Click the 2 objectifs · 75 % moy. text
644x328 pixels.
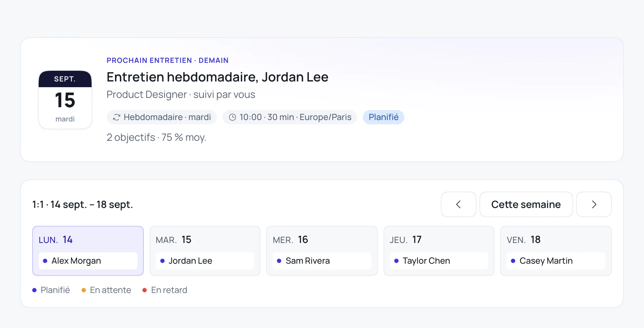(156, 138)
